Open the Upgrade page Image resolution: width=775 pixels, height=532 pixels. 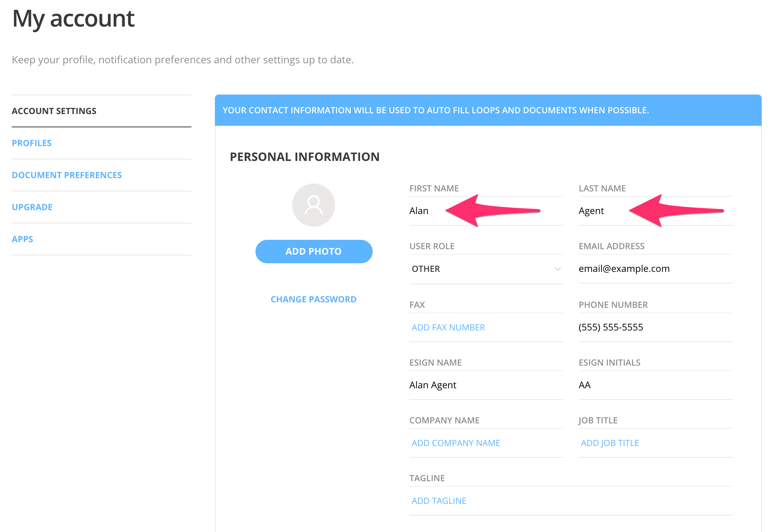pos(32,207)
